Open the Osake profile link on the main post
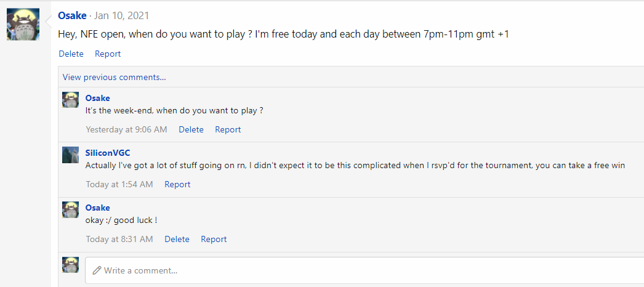This screenshot has height=287, width=644. [x=72, y=15]
